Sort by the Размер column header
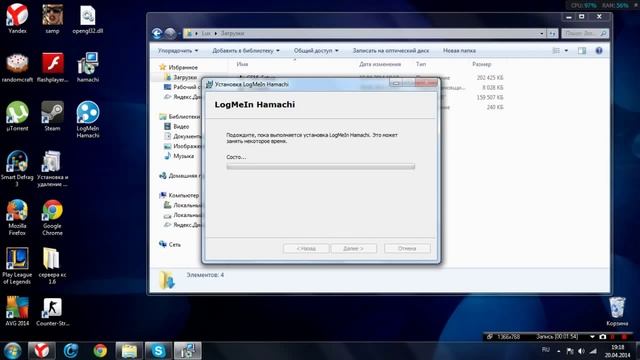The image size is (640, 360). tap(482, 64)
